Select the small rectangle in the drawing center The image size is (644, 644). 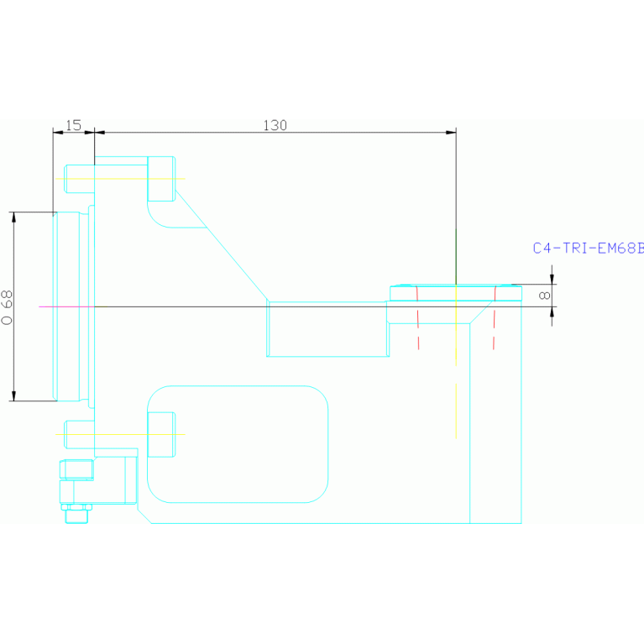click(x=327, y=329)
